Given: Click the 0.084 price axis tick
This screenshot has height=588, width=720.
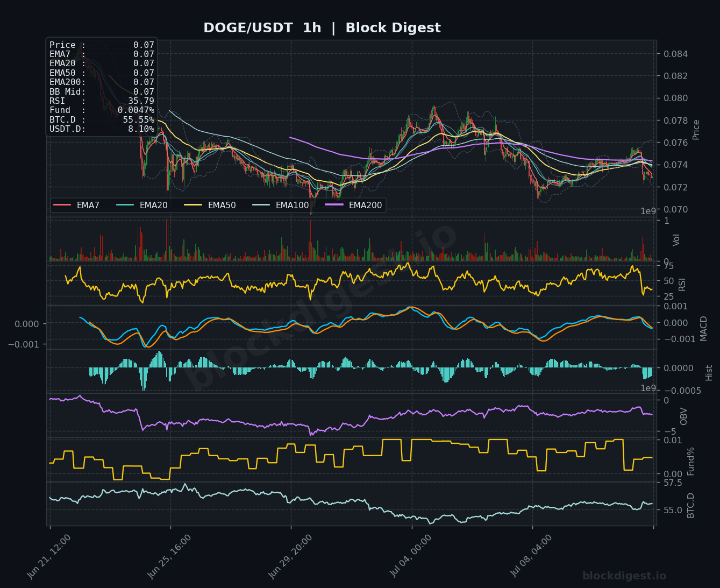Looking at the screenshot, I should point(675,54).
